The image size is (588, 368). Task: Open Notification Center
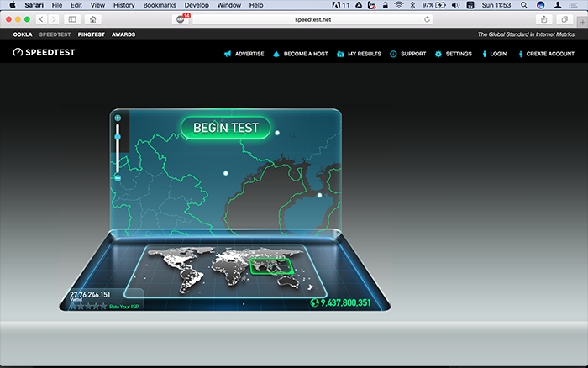click(573, 5)
